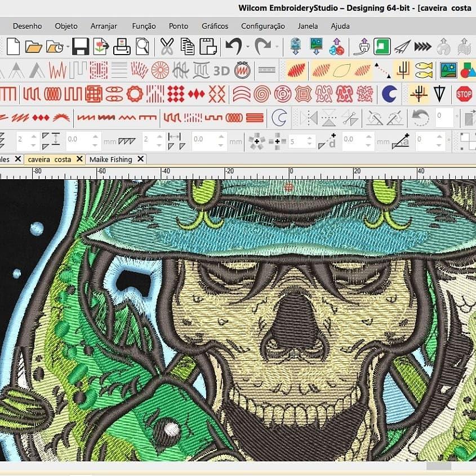Paste from the clipboard

coord(208,46)
